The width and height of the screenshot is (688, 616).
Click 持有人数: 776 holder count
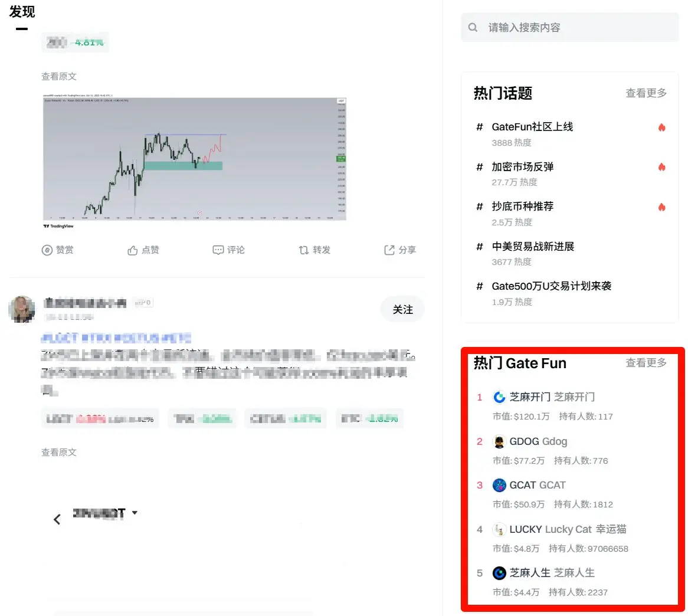(581, 461)
